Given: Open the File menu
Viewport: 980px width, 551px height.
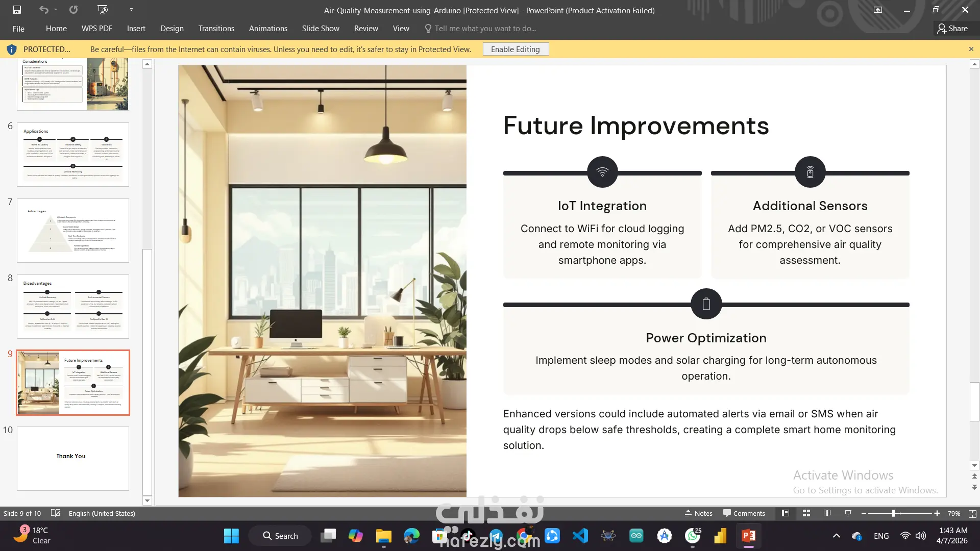Looking at the screenshot, I should click(x=18, y=29).
